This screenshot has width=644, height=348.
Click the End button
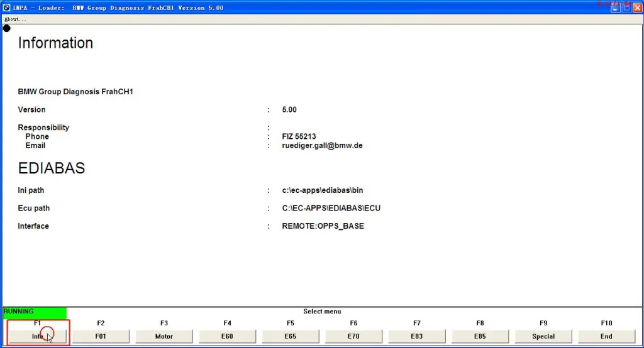607,336
